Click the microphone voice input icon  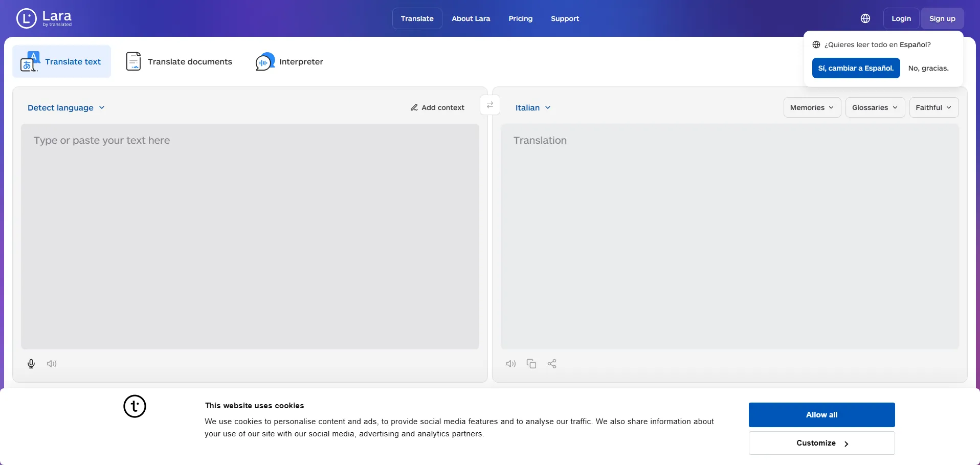pos(31,364)
